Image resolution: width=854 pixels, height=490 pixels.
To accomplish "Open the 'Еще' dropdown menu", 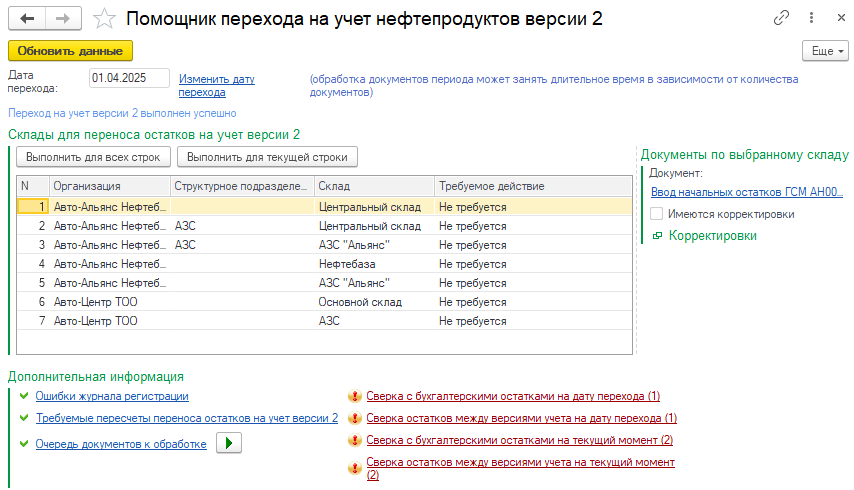I will coord(825,50).
